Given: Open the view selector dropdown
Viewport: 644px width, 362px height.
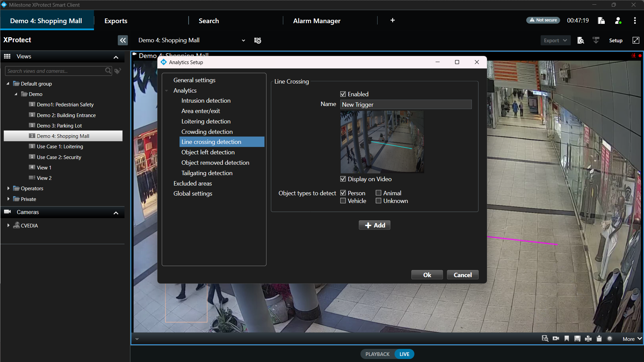Looking at the screenshot, I should (243, 41).
